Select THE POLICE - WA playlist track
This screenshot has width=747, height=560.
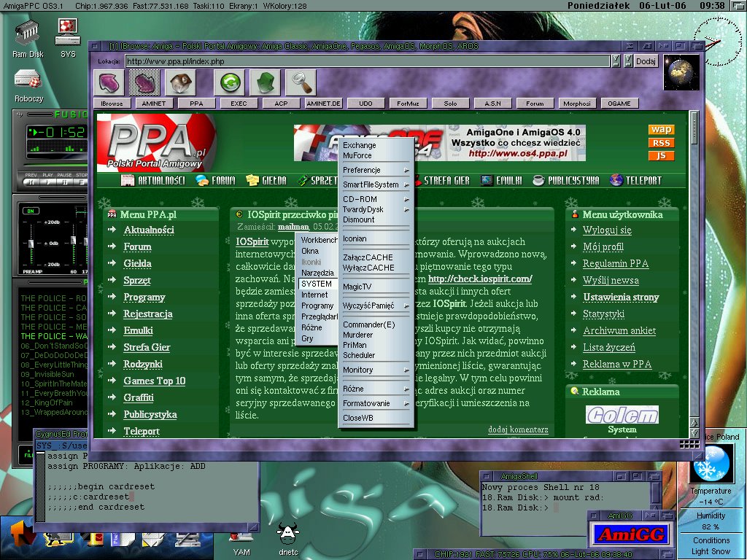(x=53, y=336)
